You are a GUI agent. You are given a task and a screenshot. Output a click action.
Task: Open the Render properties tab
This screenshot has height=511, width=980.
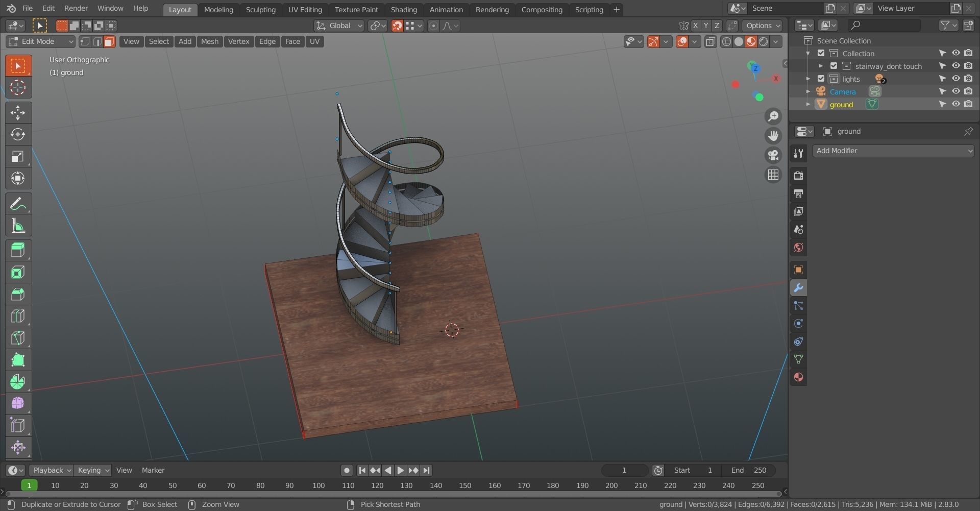coord(798,176)
